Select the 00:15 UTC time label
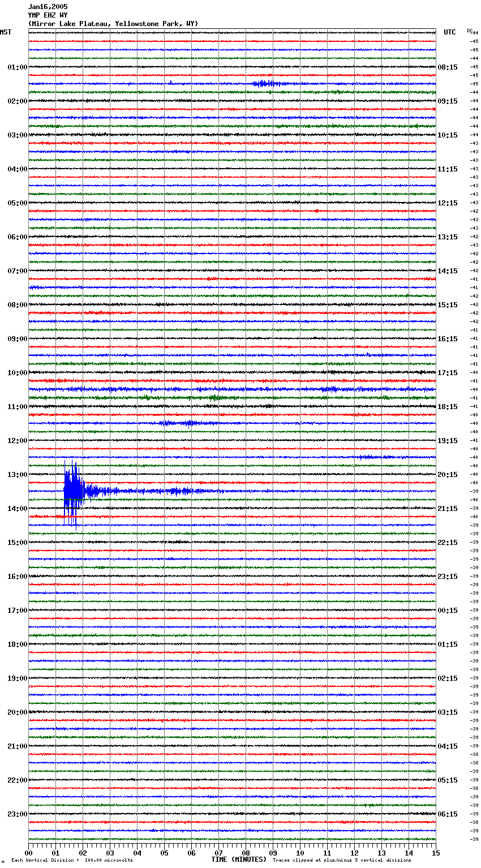 coord(448,611)
